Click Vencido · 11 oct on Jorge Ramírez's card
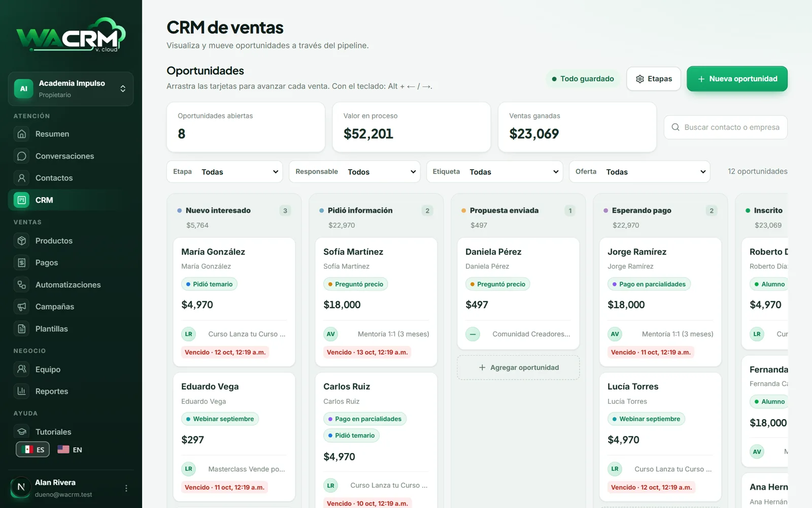The image size is (812, 508). [x=651, y=352]
